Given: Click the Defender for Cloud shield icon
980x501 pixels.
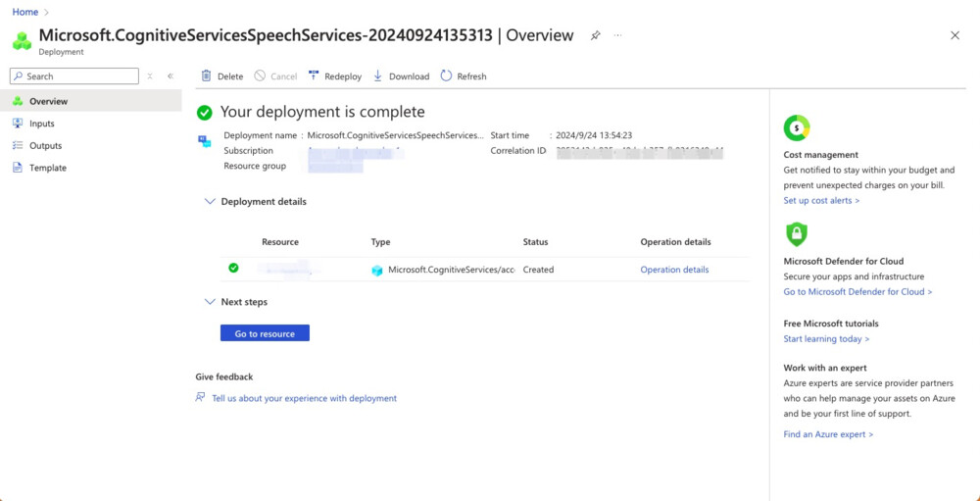Looking at the screenshot, I should (796, 234).
